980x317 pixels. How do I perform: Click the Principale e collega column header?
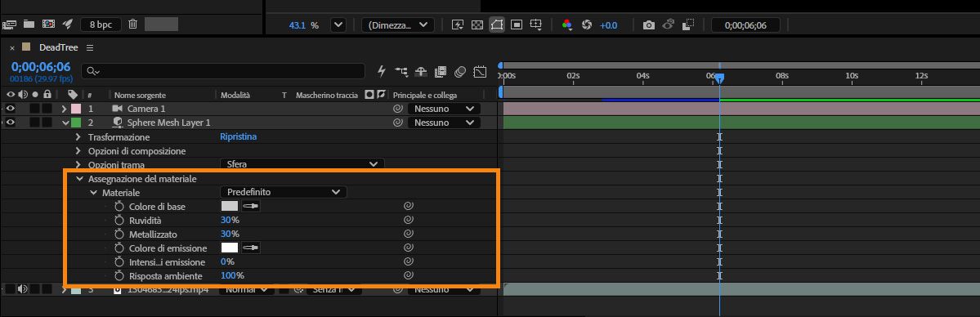pyautogui.click(x=425, y=95)
